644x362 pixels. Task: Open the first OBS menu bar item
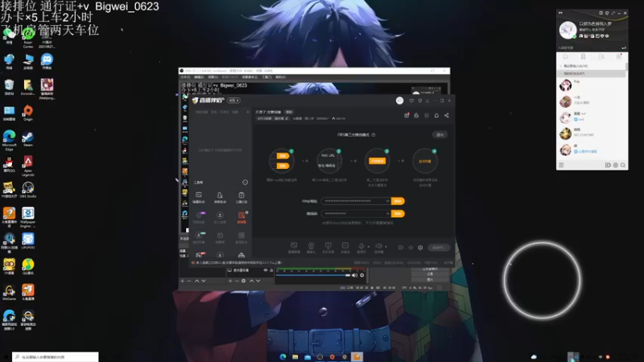click(186, 77)
